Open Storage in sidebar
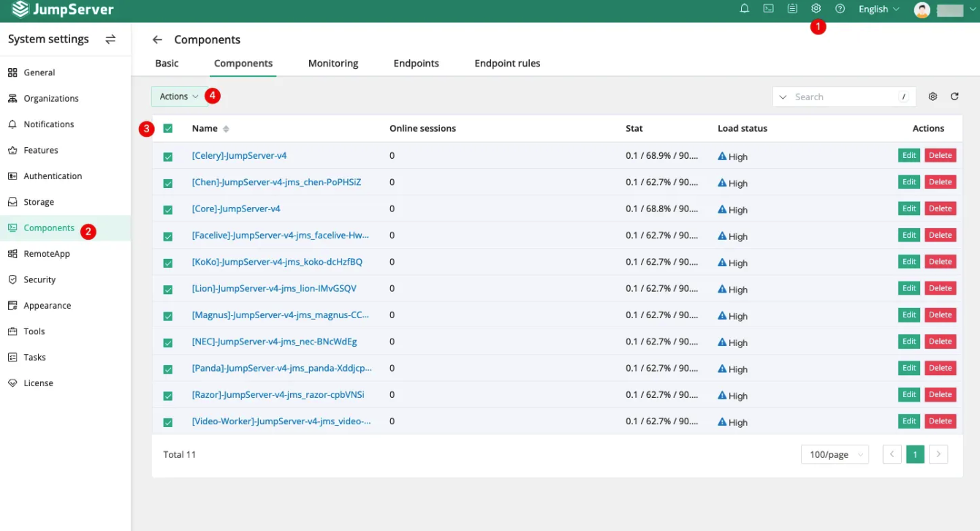980x531 pixels. (65, 202)
